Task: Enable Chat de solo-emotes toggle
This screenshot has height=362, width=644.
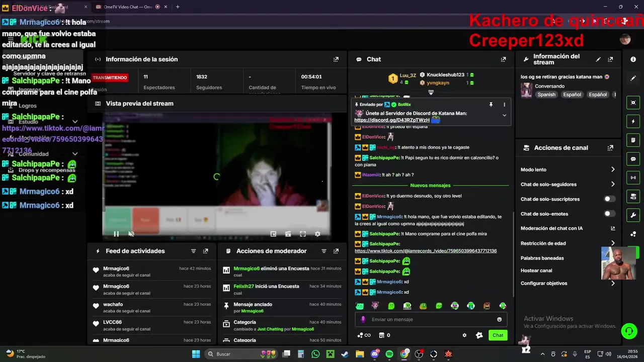Action: pyautogui.click(x=609, y=214)
